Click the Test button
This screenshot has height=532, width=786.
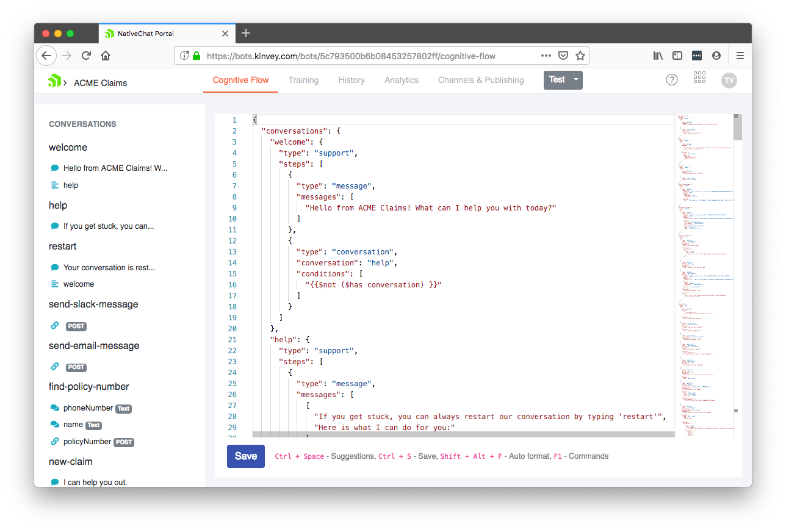click(557, 80)
